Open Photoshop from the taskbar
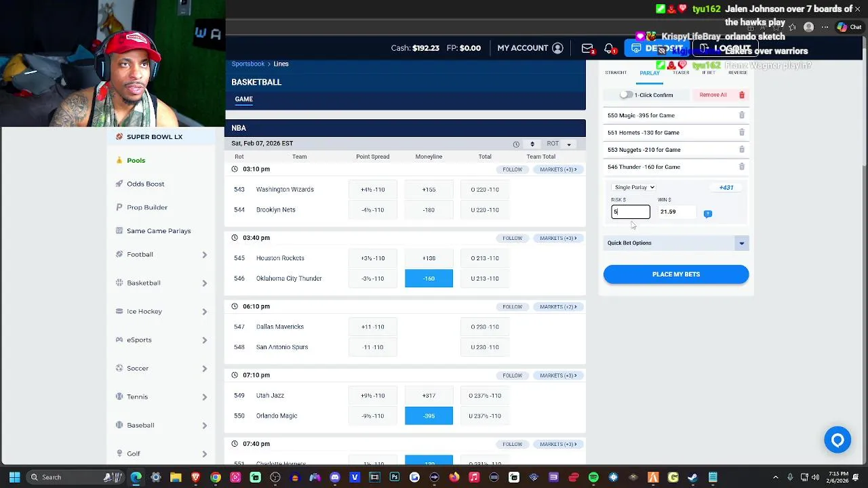The image size is (868, 488). (395, 477)
